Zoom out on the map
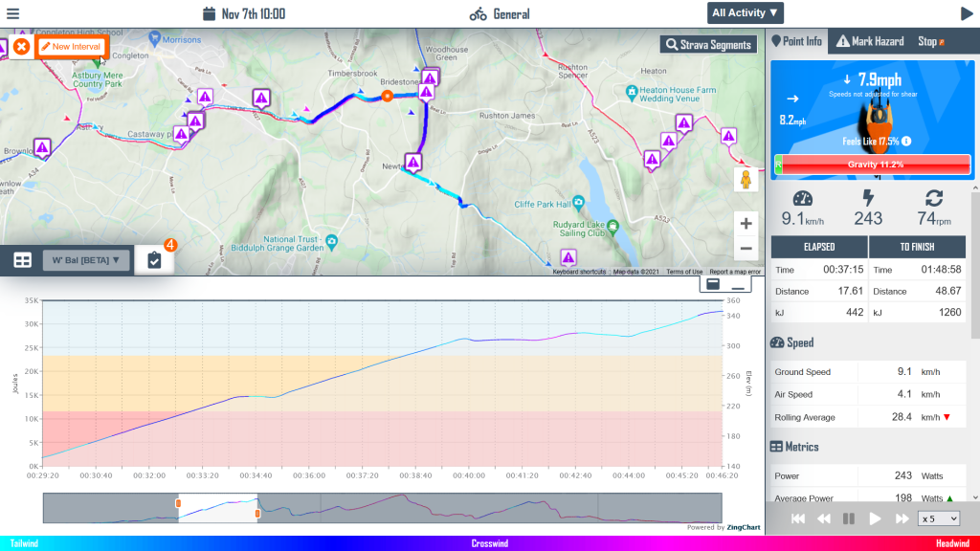 [x=746, y=249]
